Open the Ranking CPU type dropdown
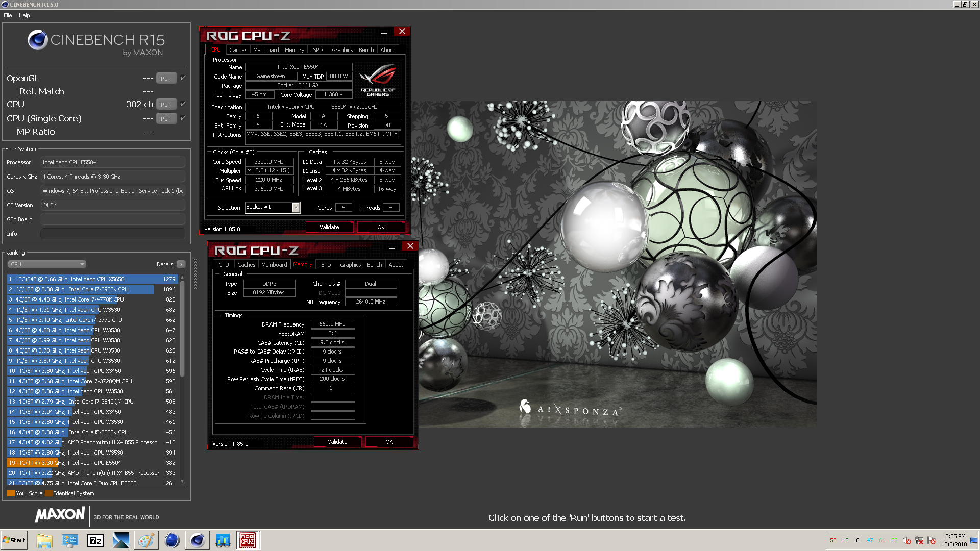This screenshot has width=980, height=551. [47, 264]
